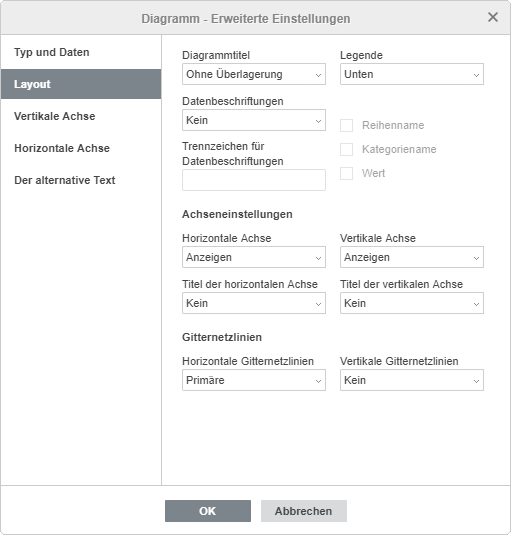Expand Titel der vertikalen Achse dropdown
511x535 pixels.
412,303
